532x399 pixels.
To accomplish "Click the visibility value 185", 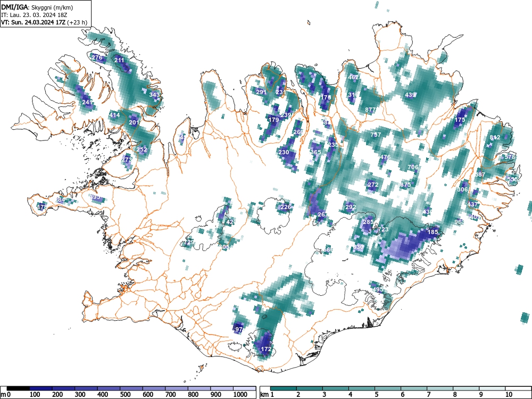I will tap(433, 232).
